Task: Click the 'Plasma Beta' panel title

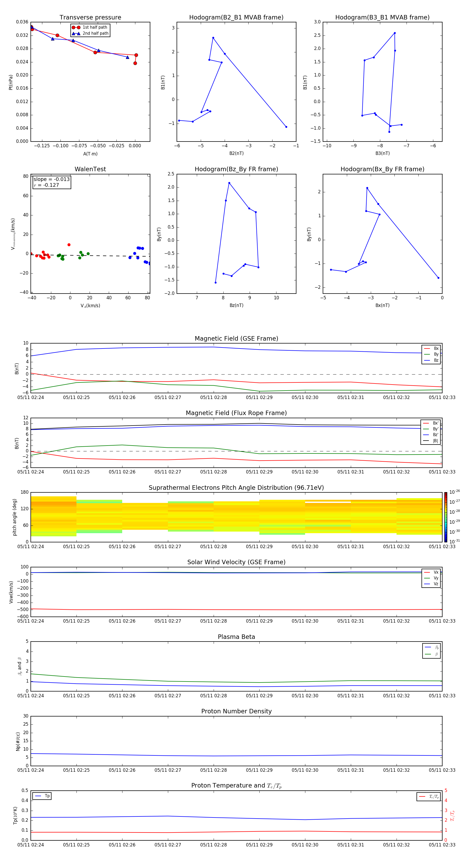Action: [236, 637]
